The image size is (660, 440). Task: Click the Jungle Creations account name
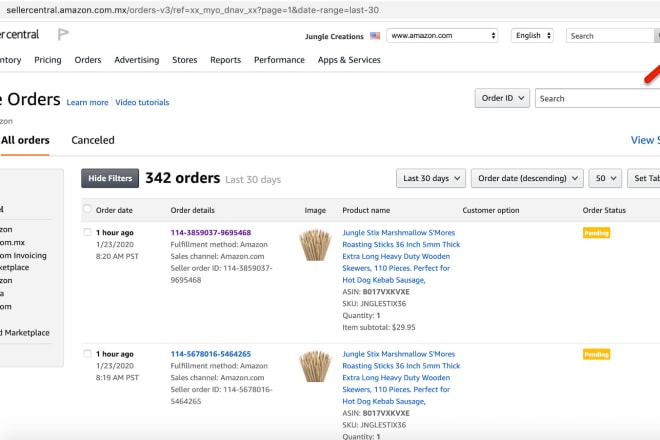click(x=334, y=37)
